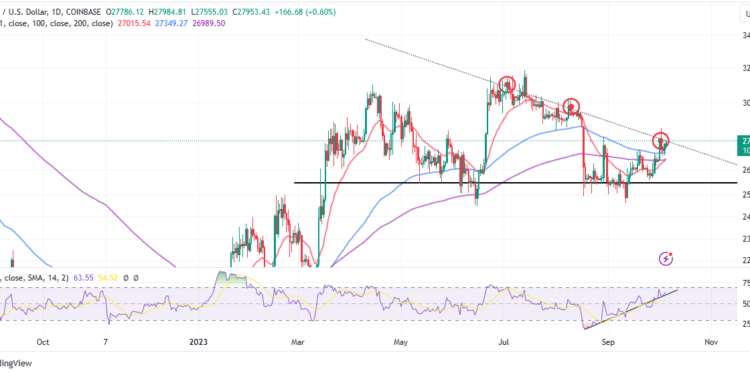Click the Jul label on the time axis
Viewport: 750px width, 375px height.
[x=503, y=342]
